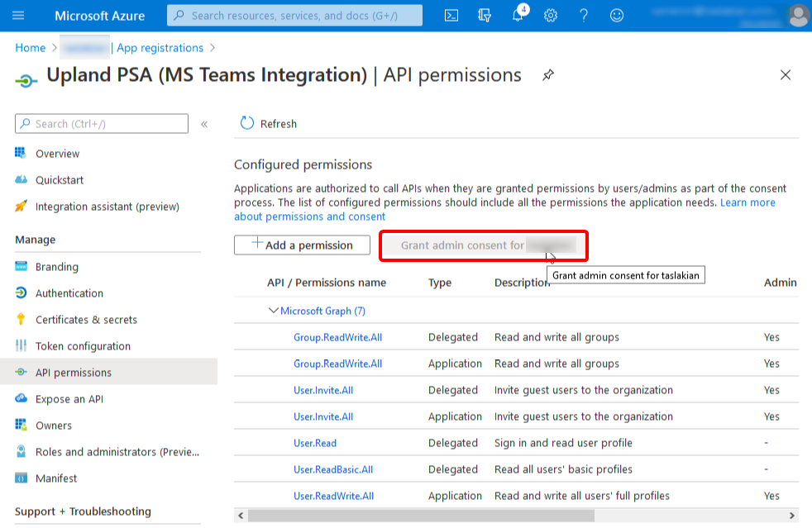Viewport: 812px width, 528px height.
Task: Open Authentication in the Manage menu
Action: (69, 293)
